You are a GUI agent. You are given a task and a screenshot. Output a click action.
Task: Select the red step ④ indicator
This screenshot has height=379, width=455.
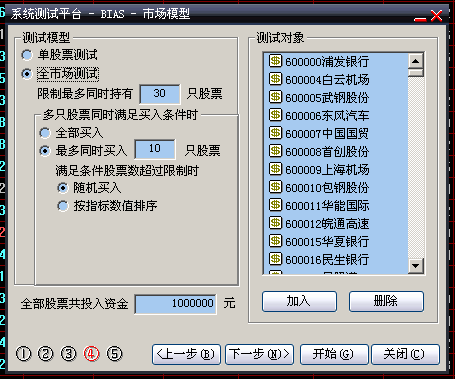(91, 354)
